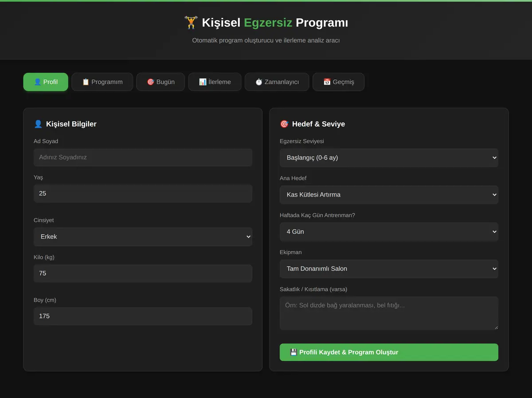Click the weightlifter icon in the header

(191, 23)
